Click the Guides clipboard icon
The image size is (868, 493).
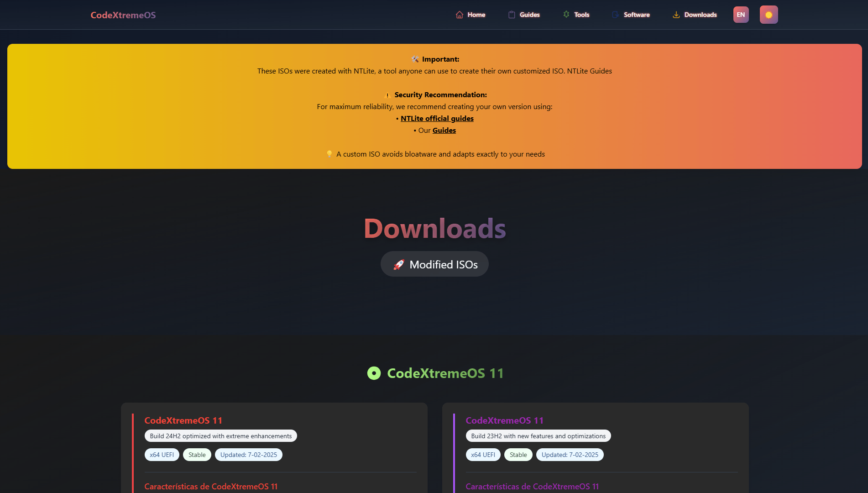(512, 15)
